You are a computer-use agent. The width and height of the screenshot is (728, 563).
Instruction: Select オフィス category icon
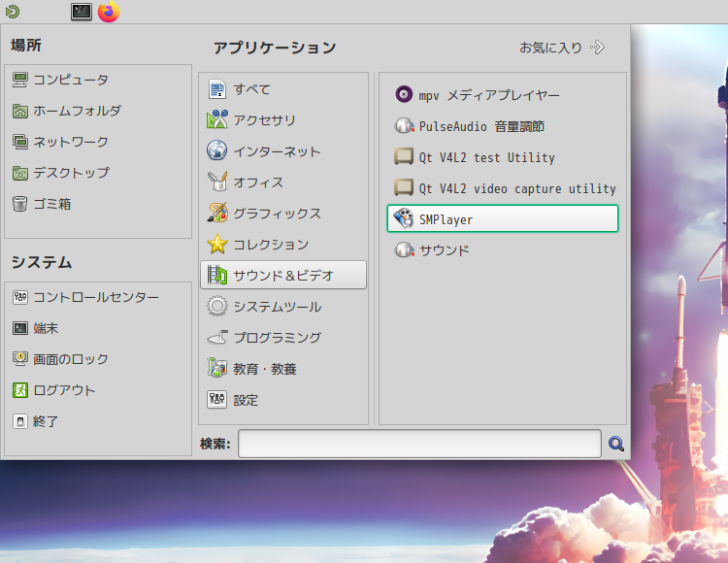point(216,182)
